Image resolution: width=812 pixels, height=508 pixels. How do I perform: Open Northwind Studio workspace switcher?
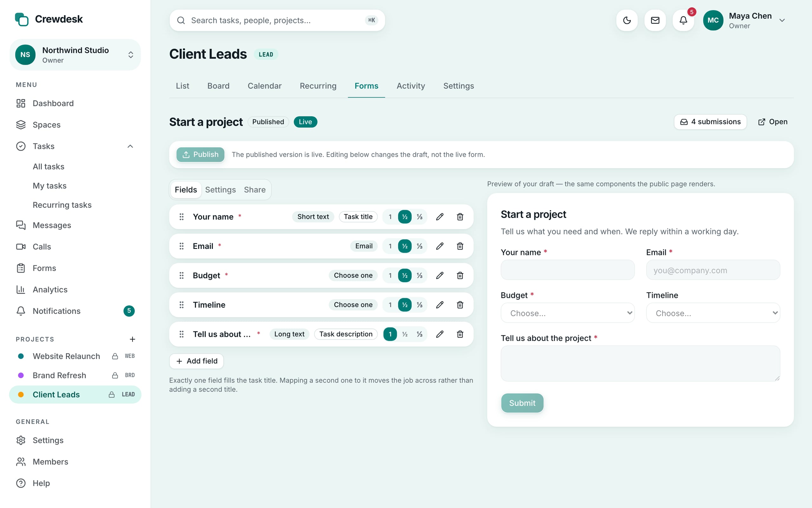pyautogui.click(x=75, y=55)
